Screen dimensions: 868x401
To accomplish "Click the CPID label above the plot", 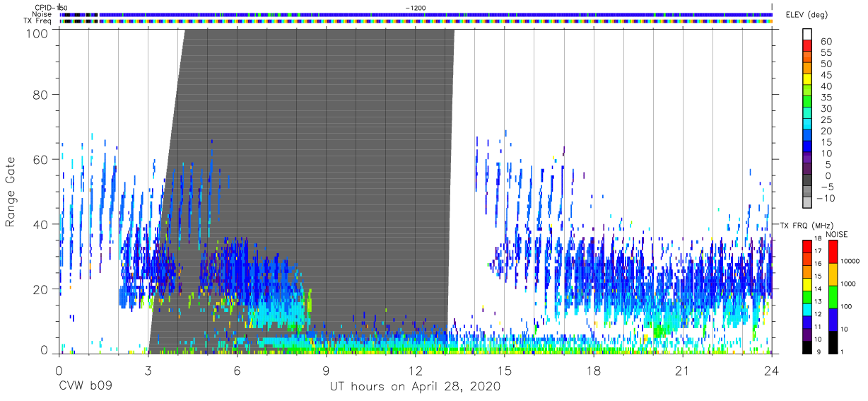I will point(43,7).
